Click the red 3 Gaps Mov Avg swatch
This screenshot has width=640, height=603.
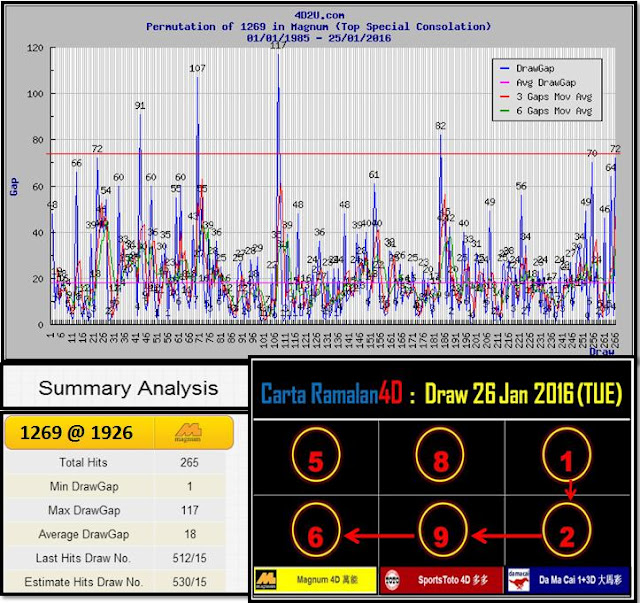(505, 97)
